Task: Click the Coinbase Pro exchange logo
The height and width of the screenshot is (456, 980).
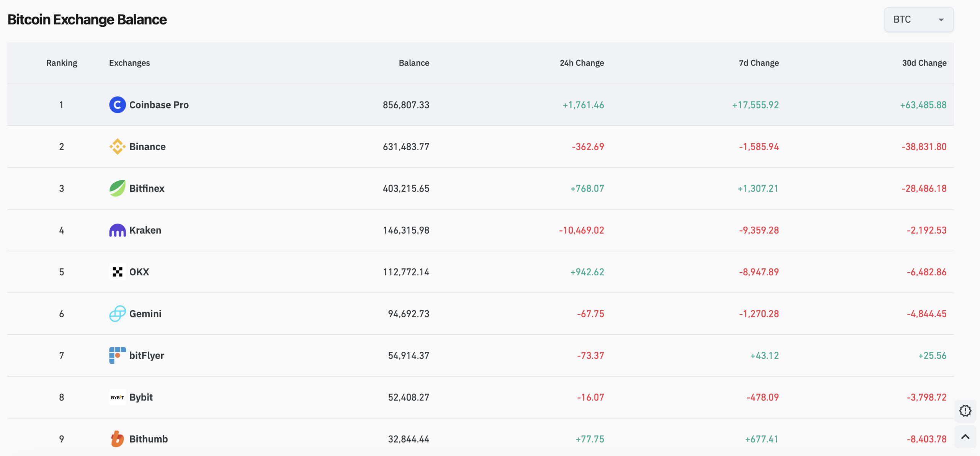Action: (x=117, y=105)
